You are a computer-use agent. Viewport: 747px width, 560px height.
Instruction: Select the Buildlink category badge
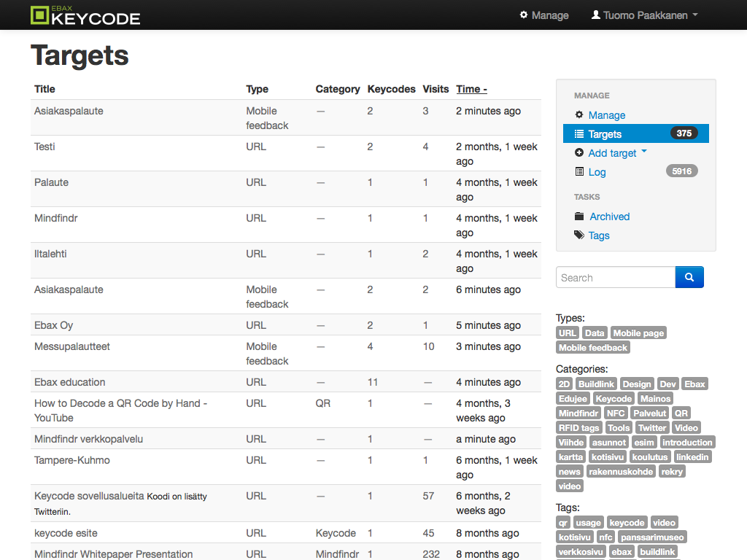coord(596,384)
